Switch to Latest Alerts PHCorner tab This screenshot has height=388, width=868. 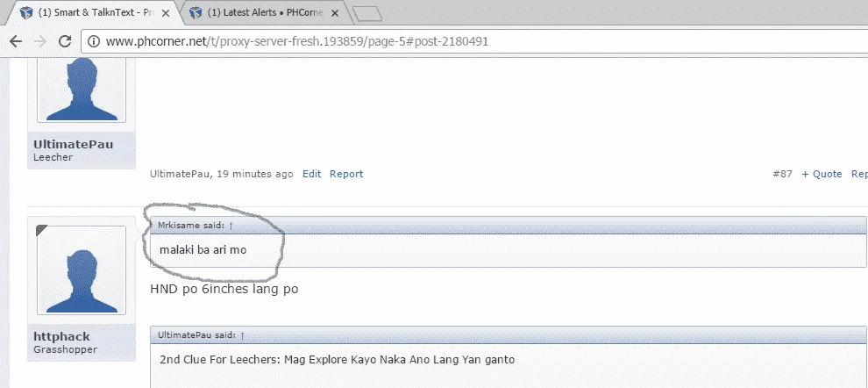tap(265, 13)
